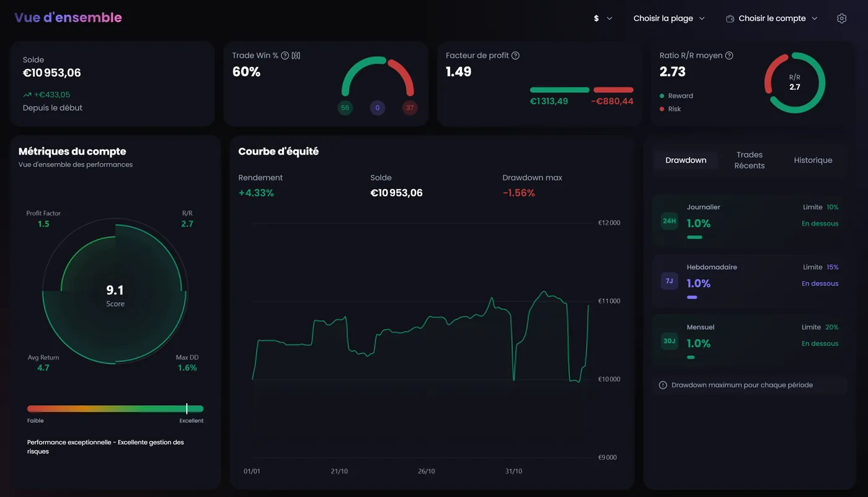Open the Choisir le compte dropdown
Image resolution: width=868 pixels, height=497 pixels.
[772, 19]
